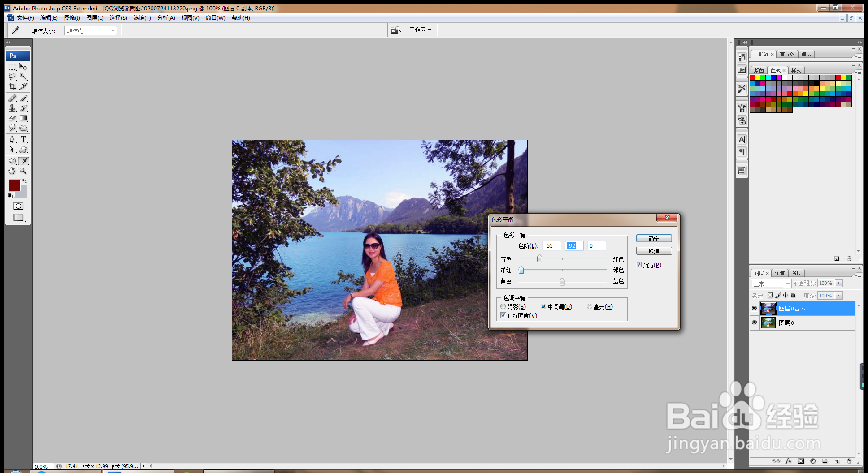This screenshot has width=868, height=473.
Task: Close the 色彩平衡 dialog
Action: point(667,218)
